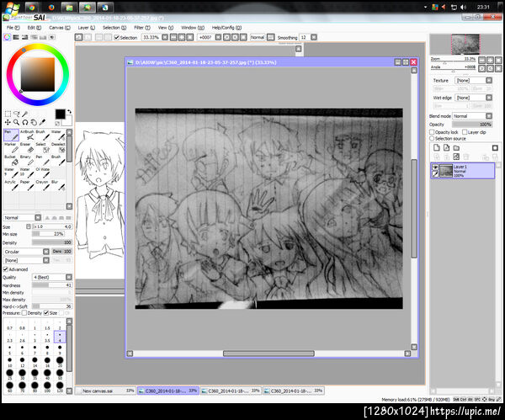Create a new normal layer
The width and height of the screenshot is (505, 420).
436,148
